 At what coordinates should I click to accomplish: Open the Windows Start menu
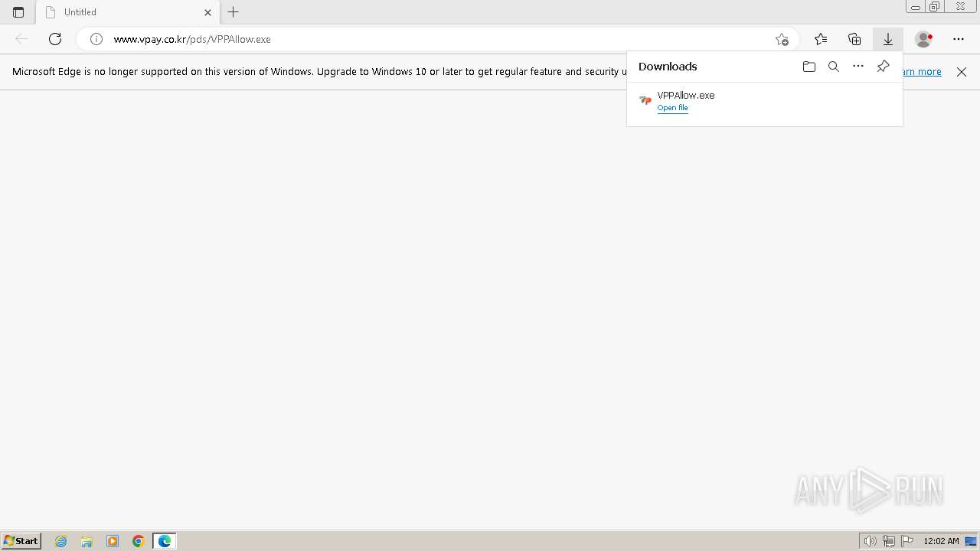point(21,541)
